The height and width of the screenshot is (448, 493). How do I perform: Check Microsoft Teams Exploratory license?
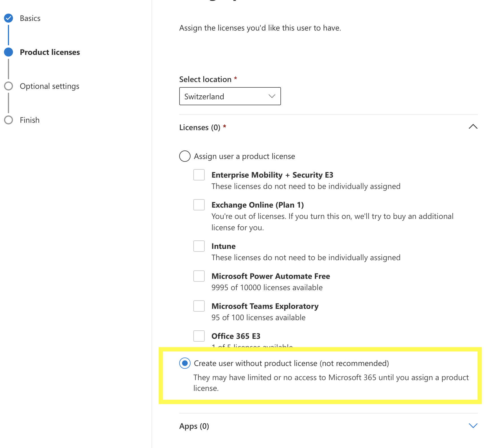pyautogui.click(x=199, y=306)
